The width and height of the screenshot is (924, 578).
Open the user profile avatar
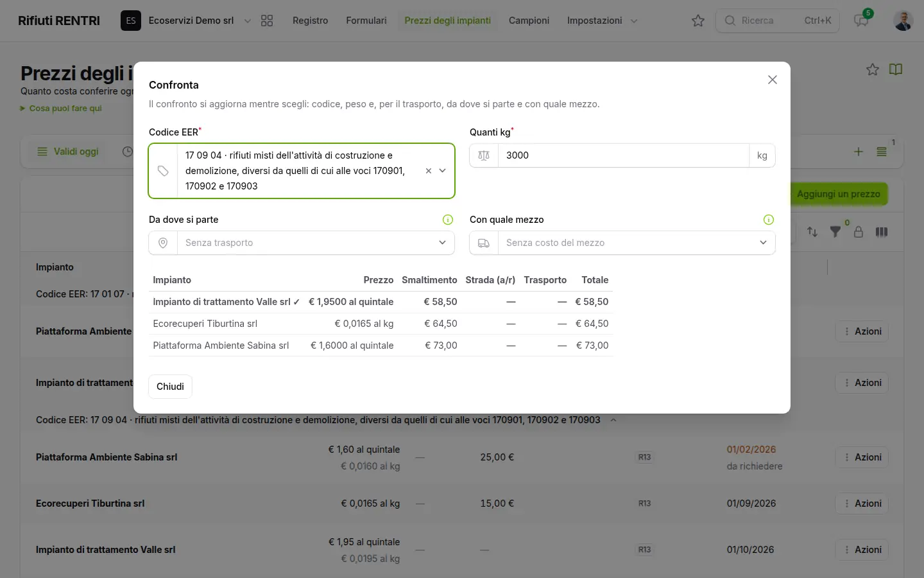click(x=903, y=21)
